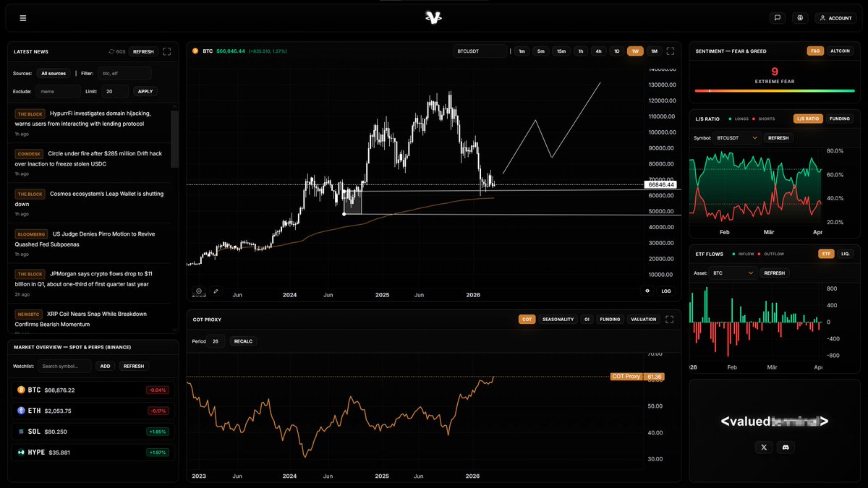Switch the chart to the 5m timeframe
Screen dimensions: 868x488
(x=541, y=51)
